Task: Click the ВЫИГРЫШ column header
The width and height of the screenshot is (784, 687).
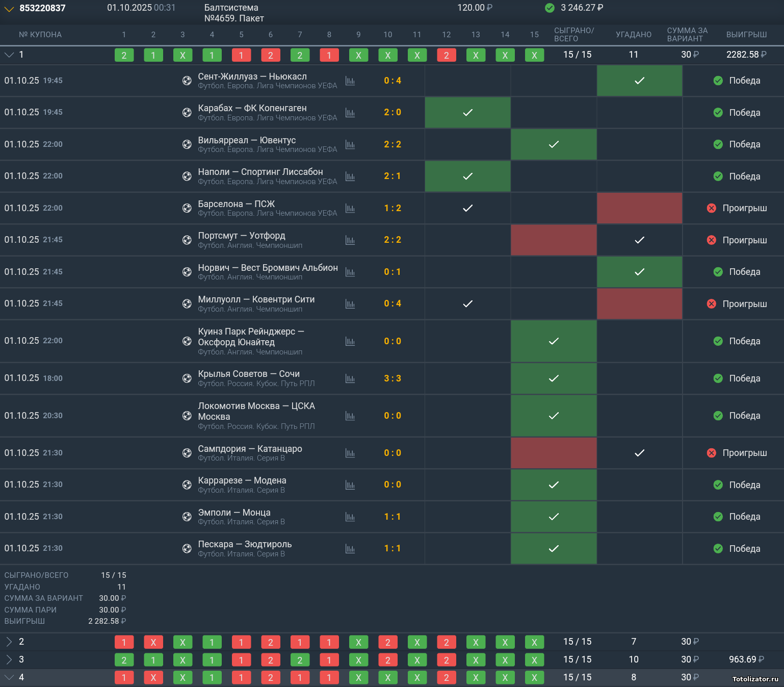Action: coord(746,35)
